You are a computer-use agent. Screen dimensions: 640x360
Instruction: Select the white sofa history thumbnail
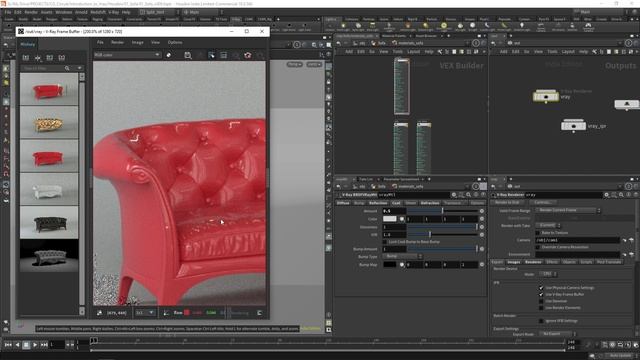[x=49, y=189]
